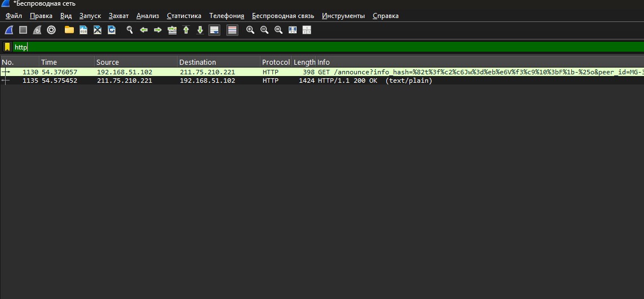This screenshot has height=299, width=644.
Task: Toggle packet colorization rules
Action: click(x=232, y=30)
